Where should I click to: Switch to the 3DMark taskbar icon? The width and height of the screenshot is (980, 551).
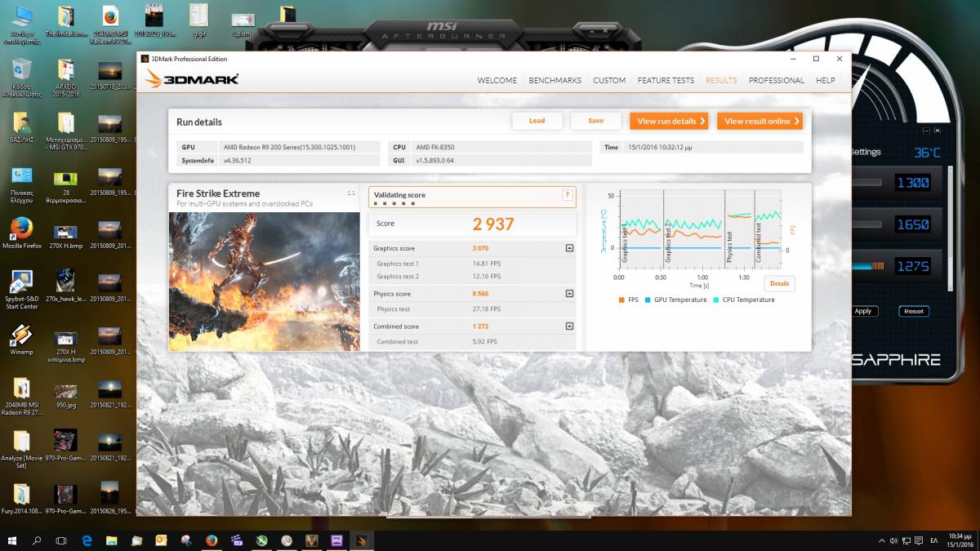(x=362, y=540)
